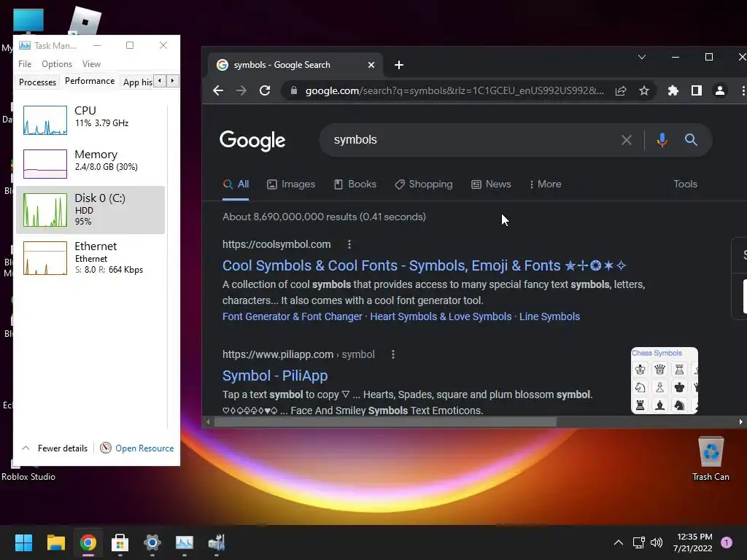
Task: Open Settings gear on the taskbar
Action: pos(152,542)
